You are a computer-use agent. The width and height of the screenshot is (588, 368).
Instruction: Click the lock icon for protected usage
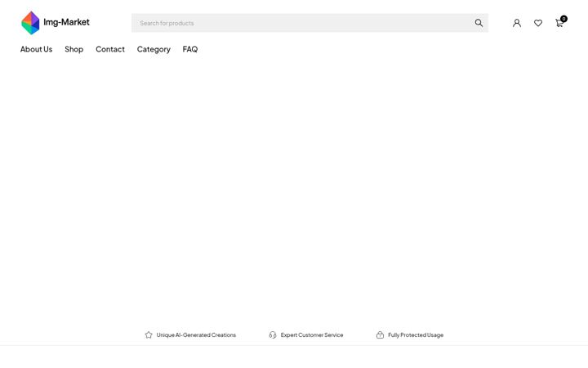point(380,335)
